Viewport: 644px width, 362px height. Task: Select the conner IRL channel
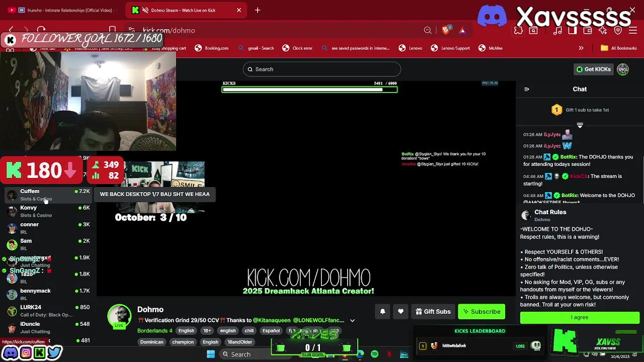(48, 228)
